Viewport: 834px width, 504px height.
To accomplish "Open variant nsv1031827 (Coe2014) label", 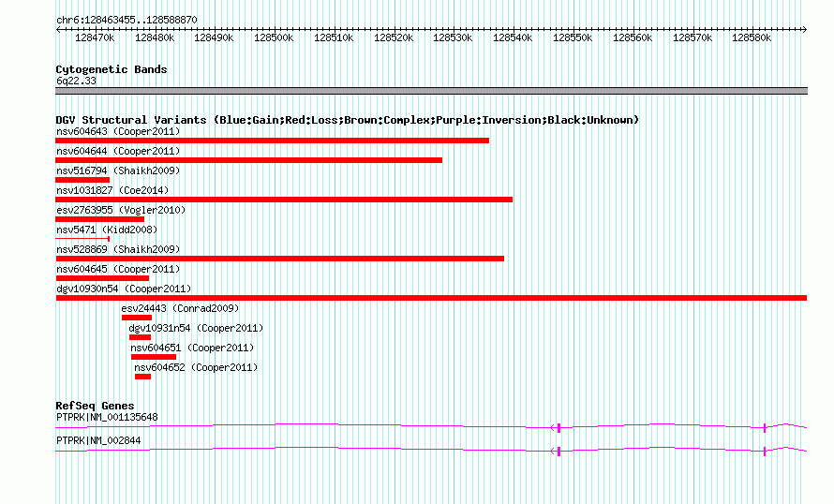I will (x=112, y=190).
